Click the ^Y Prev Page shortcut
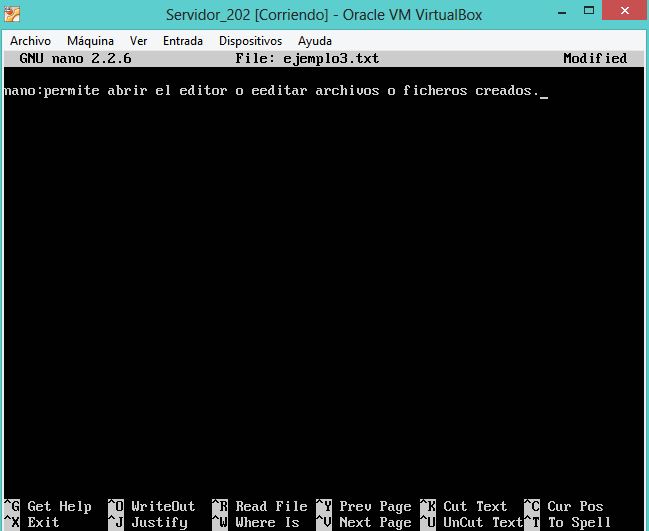The image size is (649, 531). click(x=364, y=506)
